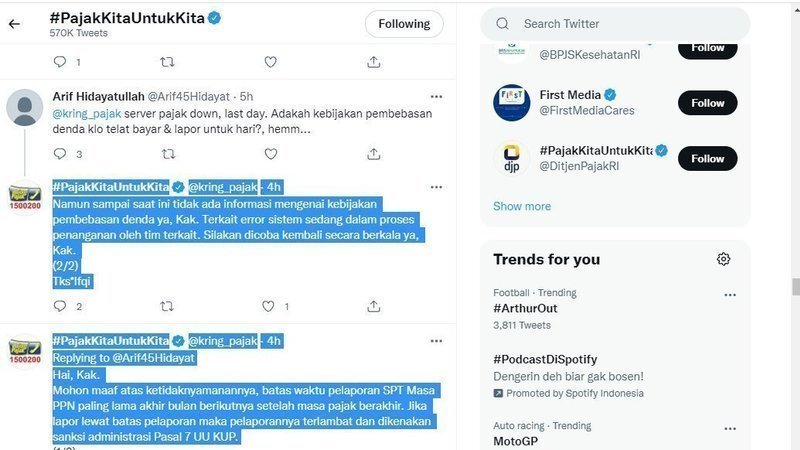Open the #ArthurOut trending topic
Screen dimensions: 800x450
pyautogui.click(x=526, y=309)
